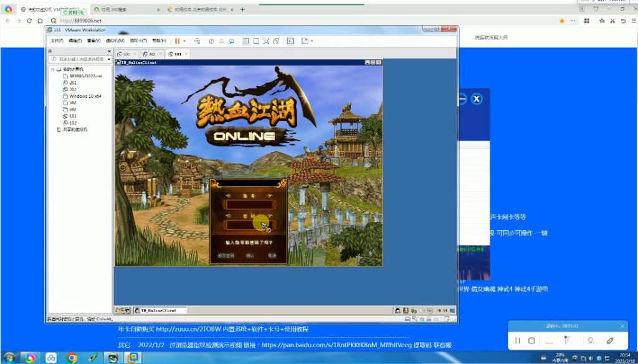
Task: Click the send Ctrl+Alt+Del icon in VMware toolbar
Action: 197,41
